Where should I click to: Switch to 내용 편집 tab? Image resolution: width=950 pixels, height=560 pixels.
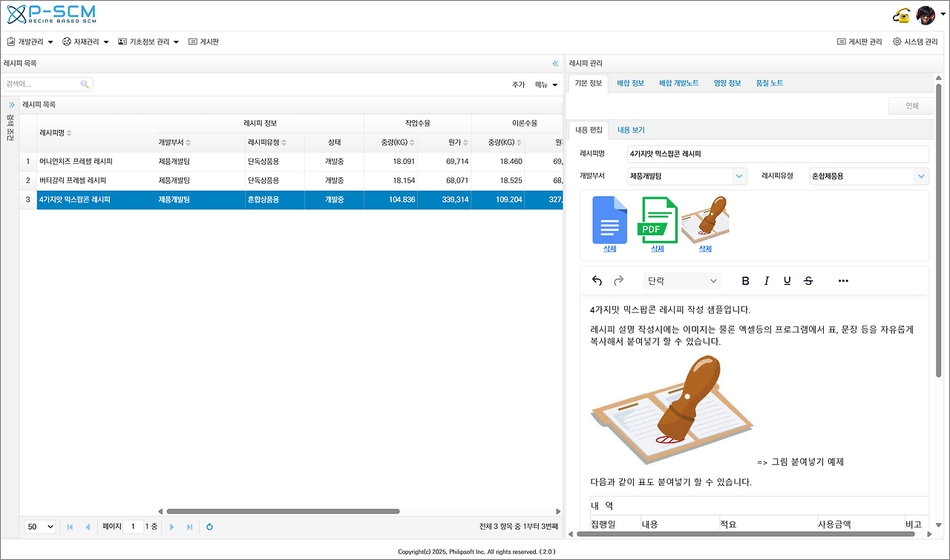pyautogui.click(x=589, y=130)
